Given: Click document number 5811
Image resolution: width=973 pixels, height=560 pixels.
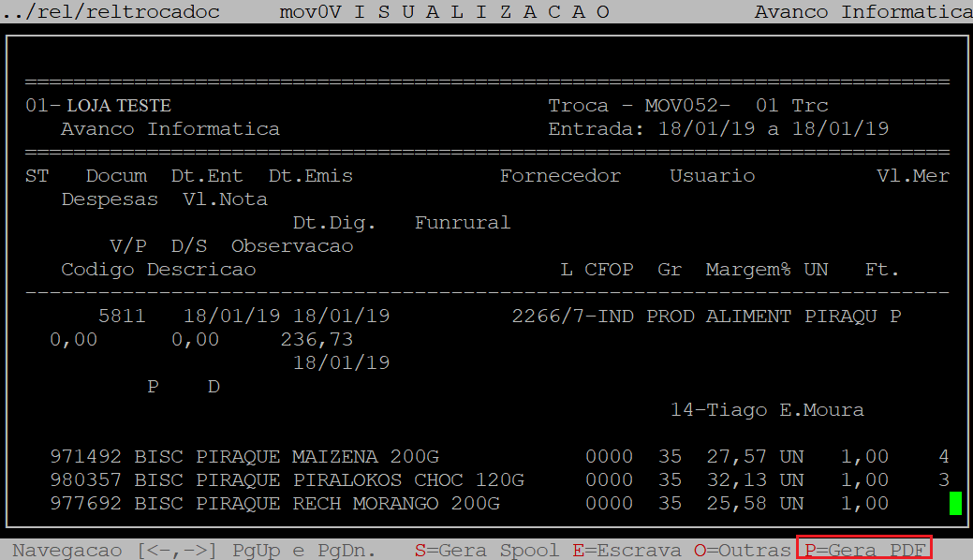Looking at the screenshot, I should 122,317.
